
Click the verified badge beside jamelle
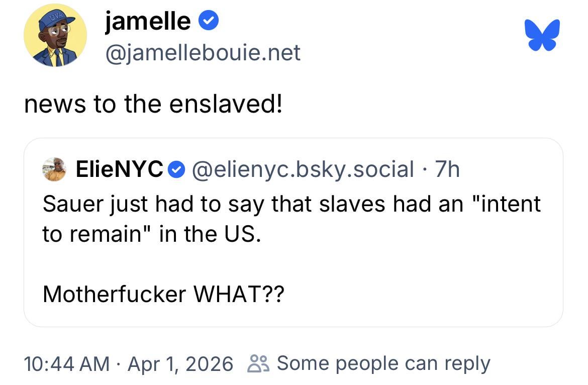(x=208, y=22)
